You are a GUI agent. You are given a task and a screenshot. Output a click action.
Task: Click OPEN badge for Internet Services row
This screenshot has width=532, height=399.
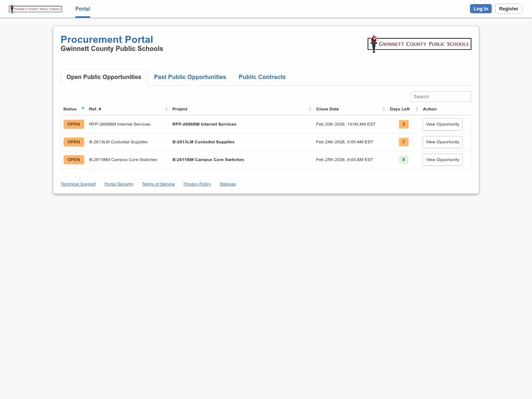[x=74, y=124]
